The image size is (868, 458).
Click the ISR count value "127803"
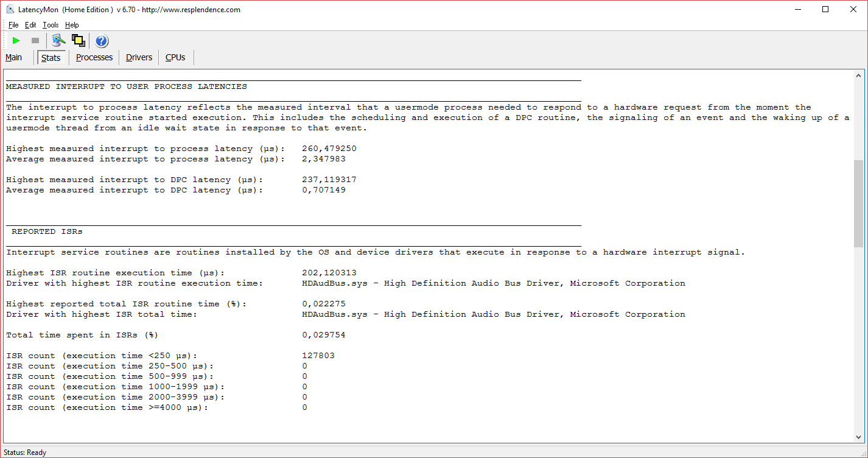tap(318, 356)
